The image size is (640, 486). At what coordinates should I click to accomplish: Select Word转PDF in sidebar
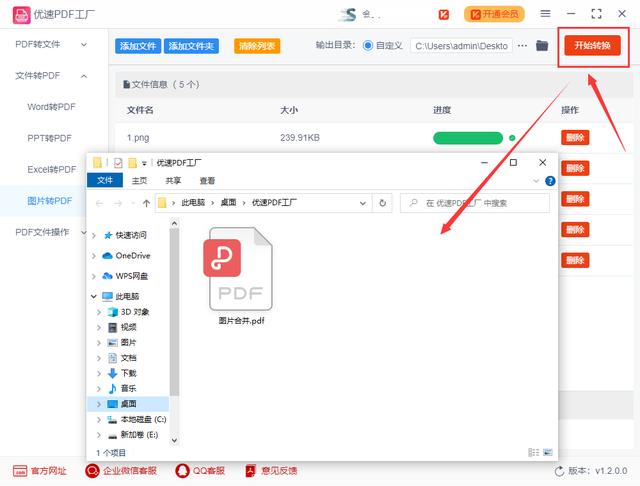pyautogui.click(x=51, y=107)
